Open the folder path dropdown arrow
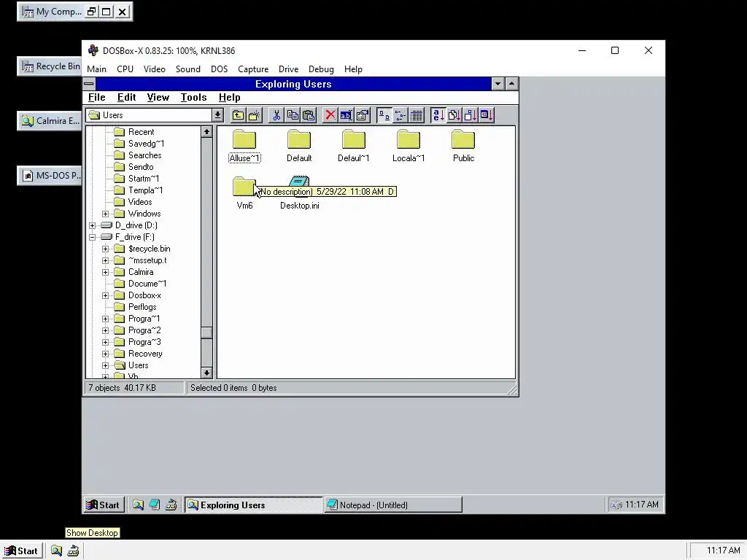The image size is (747, 560). pos(217,115)
